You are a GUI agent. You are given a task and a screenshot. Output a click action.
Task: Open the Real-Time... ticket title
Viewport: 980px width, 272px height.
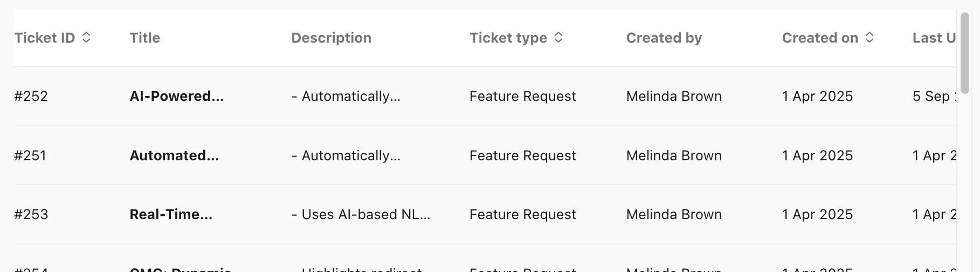[x=171, y=214]
